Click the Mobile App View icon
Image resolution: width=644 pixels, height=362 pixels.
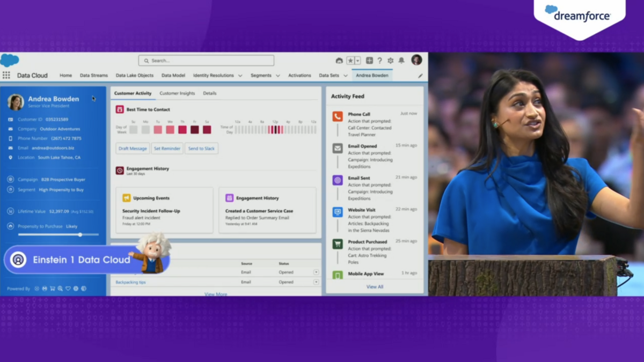[x=338, y=275]
